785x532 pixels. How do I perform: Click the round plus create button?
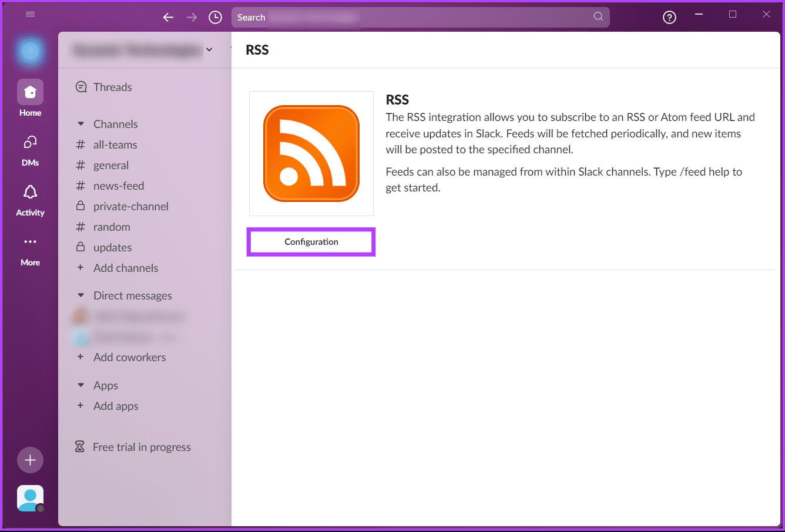click(30, 460)
